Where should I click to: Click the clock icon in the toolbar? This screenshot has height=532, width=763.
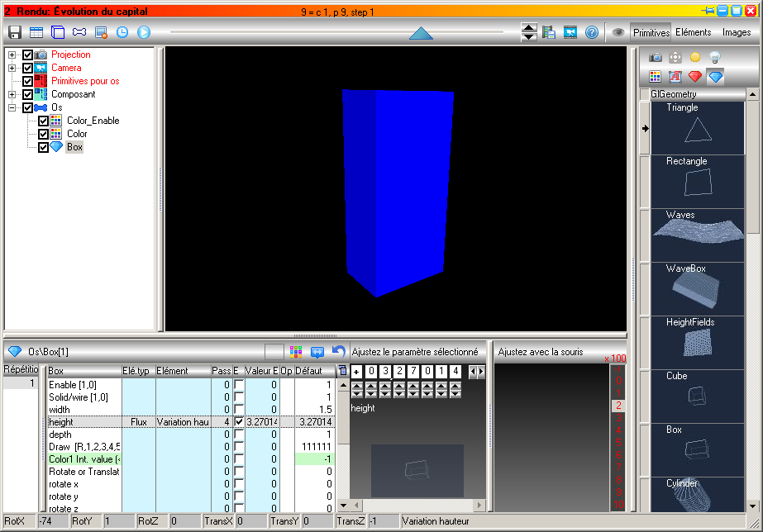[122, 32]
